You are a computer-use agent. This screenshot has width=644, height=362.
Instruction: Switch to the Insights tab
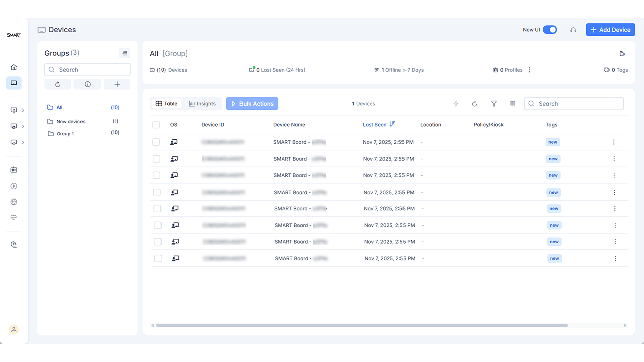(x=202, y=103)
